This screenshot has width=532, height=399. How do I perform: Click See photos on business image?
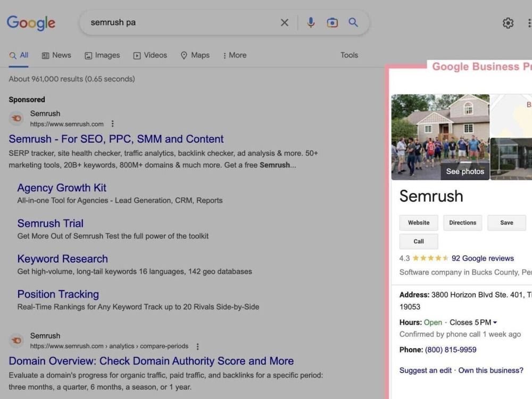[x=465, y=171]
